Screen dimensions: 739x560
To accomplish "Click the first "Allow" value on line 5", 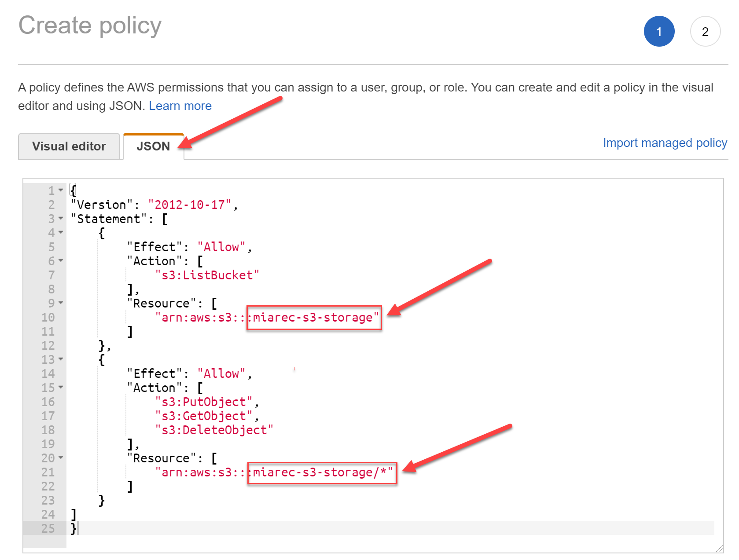I will coord(221,247).
